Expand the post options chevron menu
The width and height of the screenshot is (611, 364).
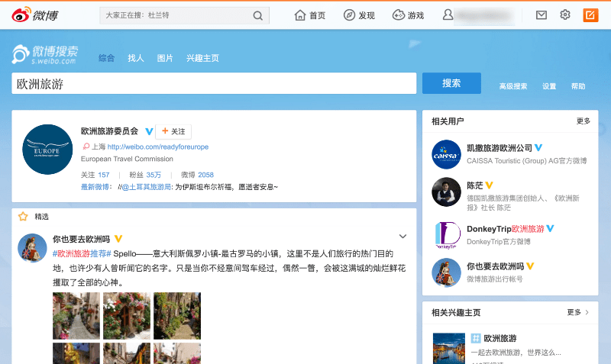(403, 237)
